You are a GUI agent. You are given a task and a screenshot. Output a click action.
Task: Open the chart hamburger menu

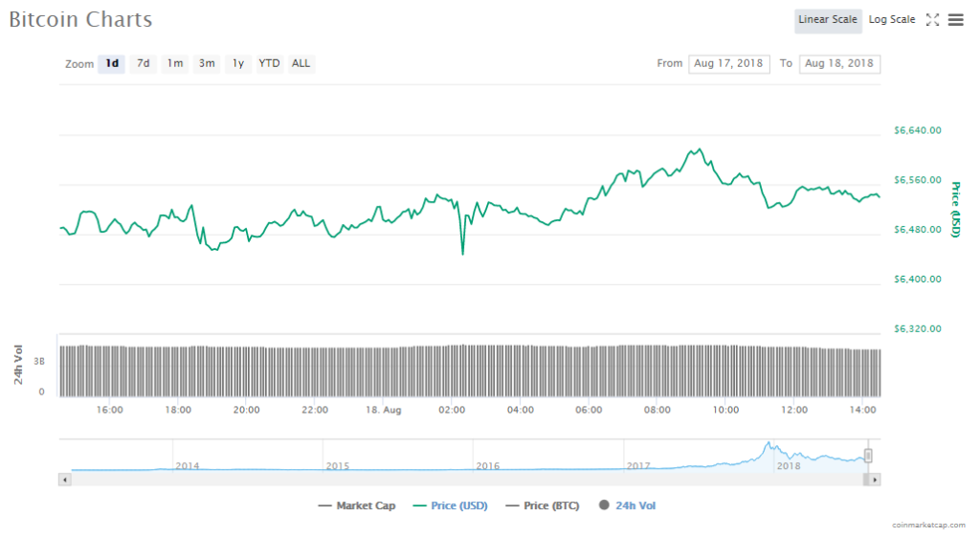pos(955,20)
